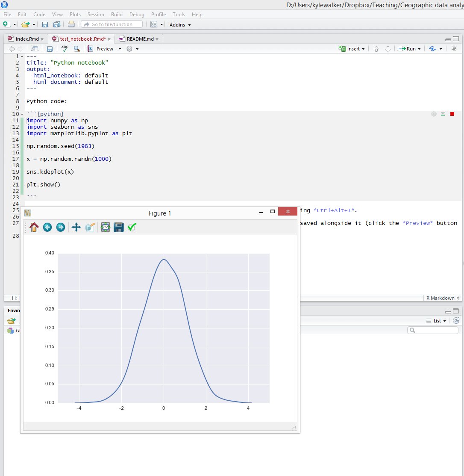Click the Print document icon

(71, 24)
